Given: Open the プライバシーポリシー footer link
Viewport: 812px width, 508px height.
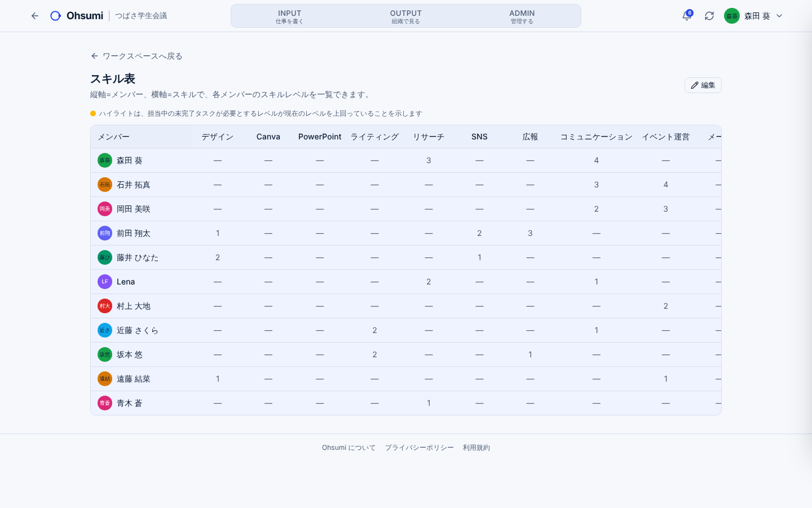Looking at the screenshot, I should point(419,448).
